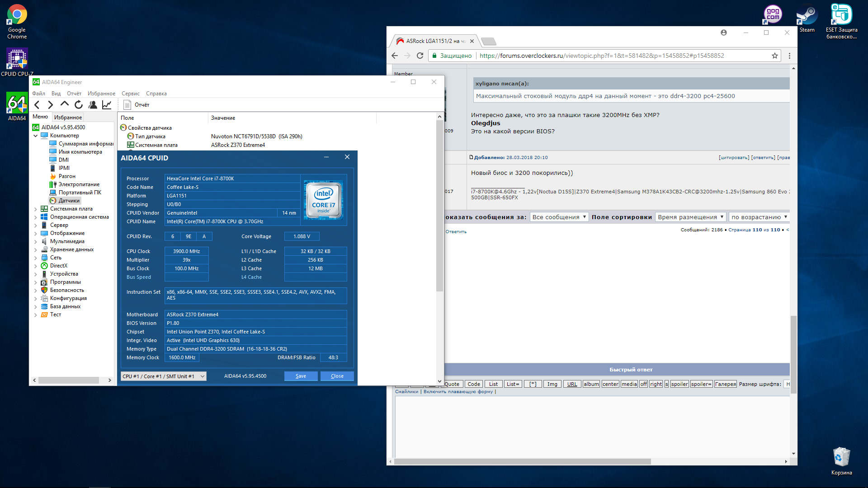
Task: Bookmark page with Chrome star icon
Action: (775, 56)
